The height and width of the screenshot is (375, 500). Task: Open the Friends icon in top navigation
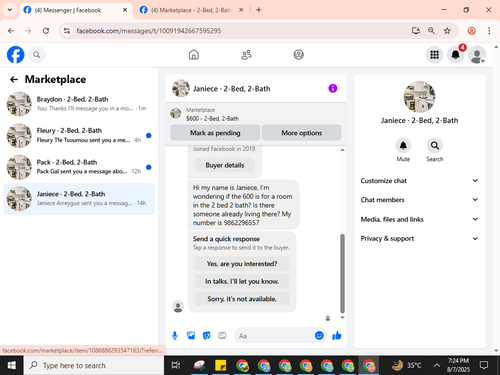point(246,55)
